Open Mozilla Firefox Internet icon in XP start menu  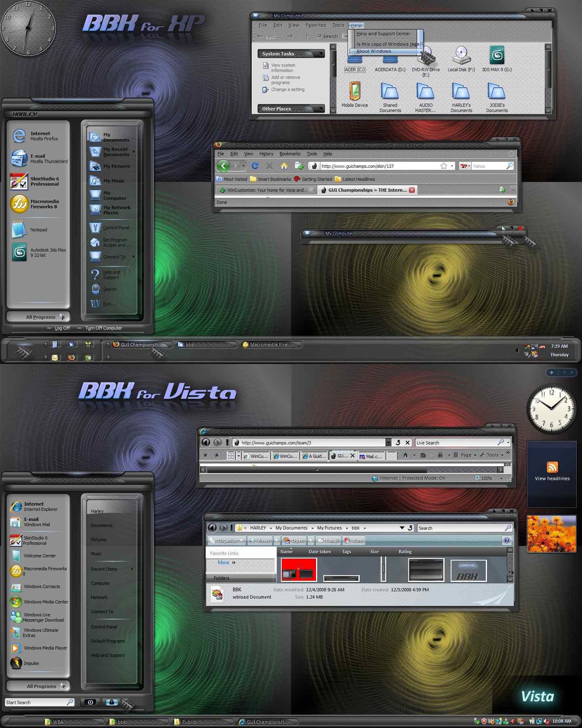(x=19, y=136)
